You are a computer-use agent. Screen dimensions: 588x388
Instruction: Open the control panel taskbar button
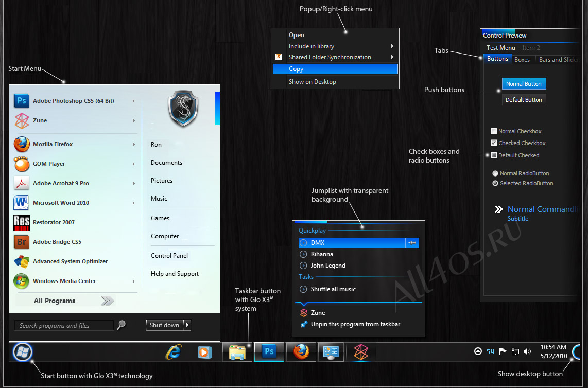tap(331, 352)
